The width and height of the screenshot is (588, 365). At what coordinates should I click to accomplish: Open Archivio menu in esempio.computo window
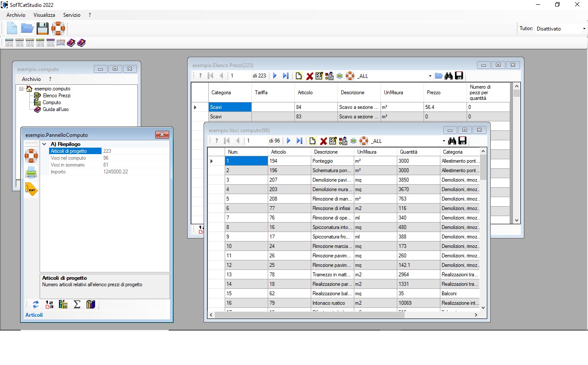[x=31, y=79]
